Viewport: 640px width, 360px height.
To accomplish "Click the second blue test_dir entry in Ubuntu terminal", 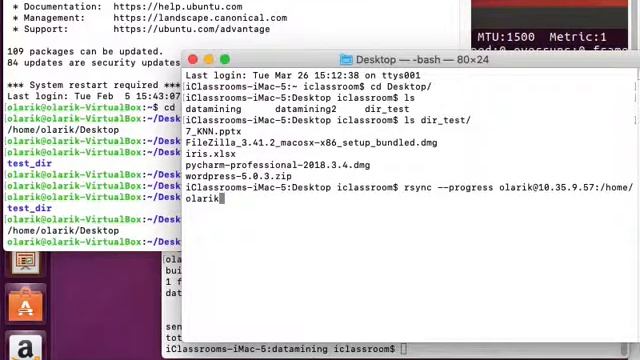I will tap(29, 208).
